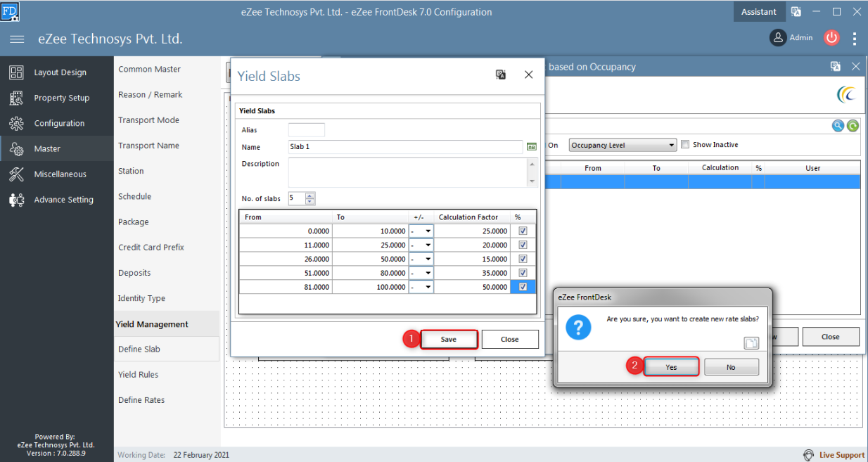Image resolution: width=868 pixels, height=462 pixels.
Task: Toggle percent checkbox for 51 to 80 row
Action: [523, 273]
